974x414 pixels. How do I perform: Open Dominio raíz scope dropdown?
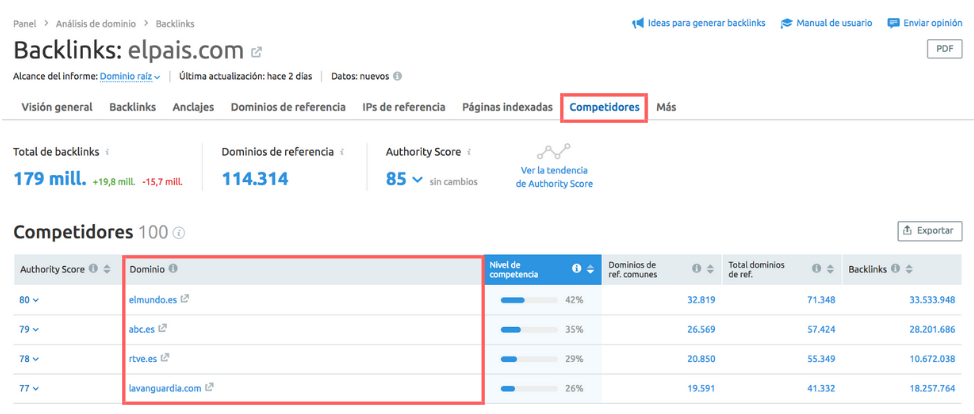[130, 76]
